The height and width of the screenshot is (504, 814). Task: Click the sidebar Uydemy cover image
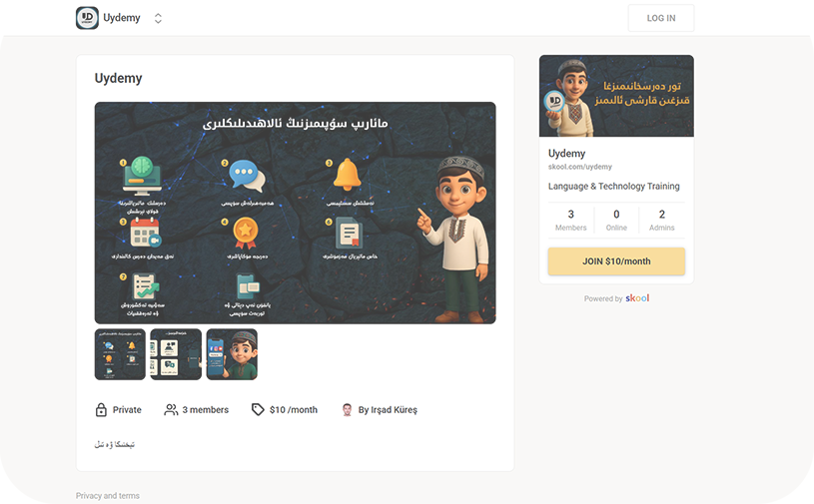(x=616, y=96)
